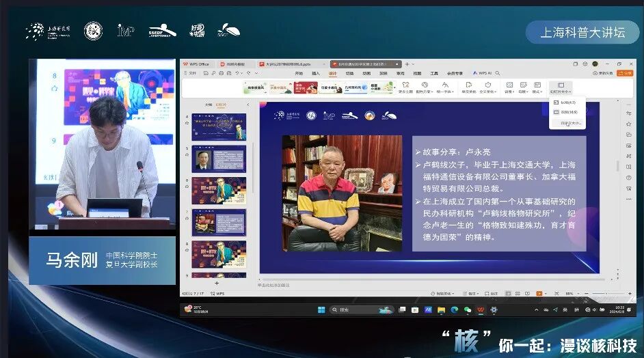Toggle the 备注 notes button in status bar
The image size is (644, 358).
[x=470, y=294]
